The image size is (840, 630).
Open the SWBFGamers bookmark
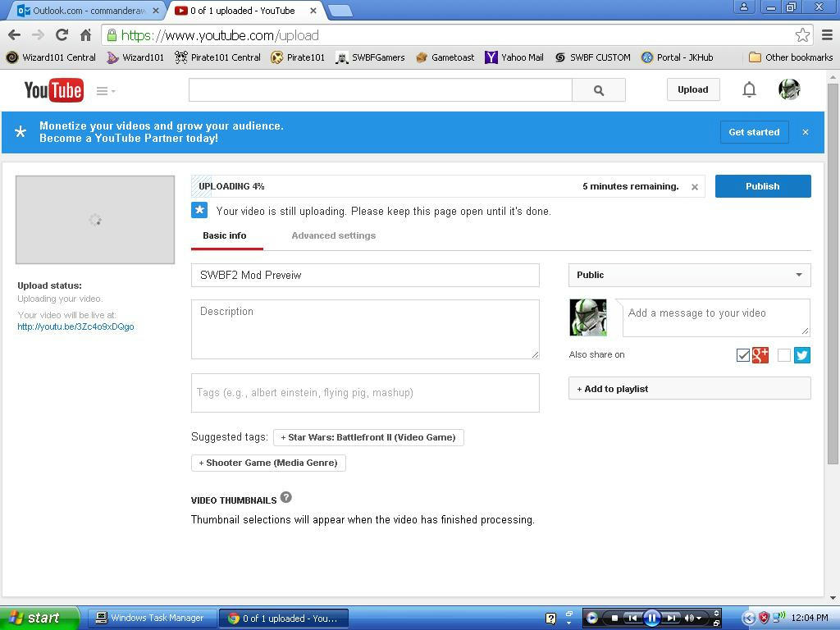click(370, 57)
